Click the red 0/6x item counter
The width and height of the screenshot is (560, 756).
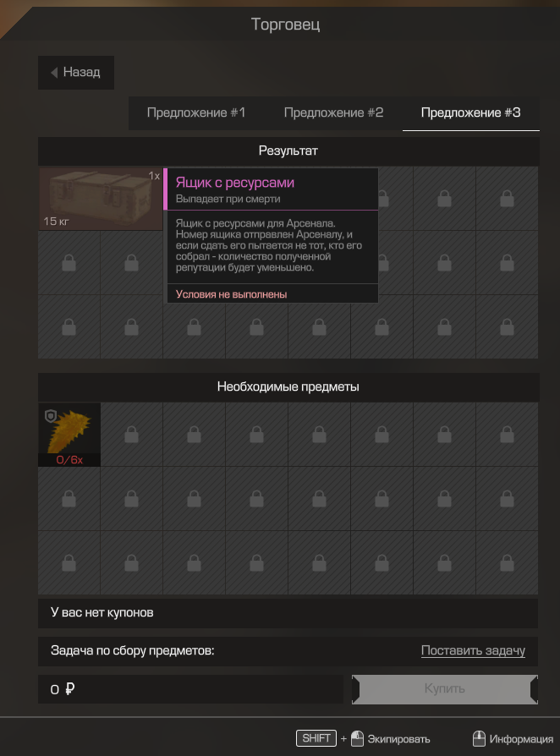pos(69,460)
